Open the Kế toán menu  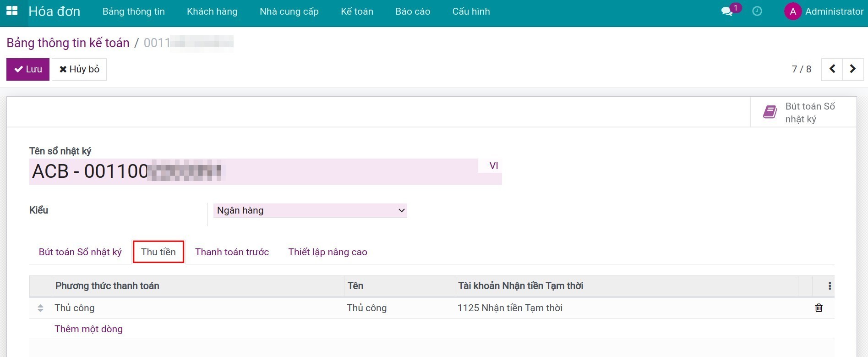[x=357, y=11]
